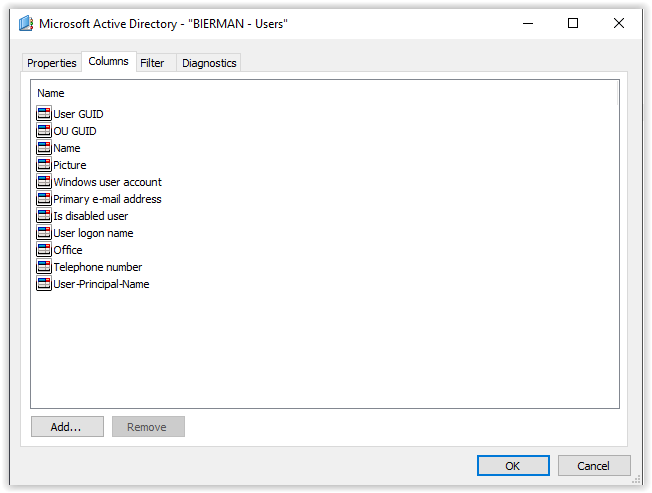The image size is (652, 493).
Task: Click the icon beside Is disabled user
Action: (44, 216)
